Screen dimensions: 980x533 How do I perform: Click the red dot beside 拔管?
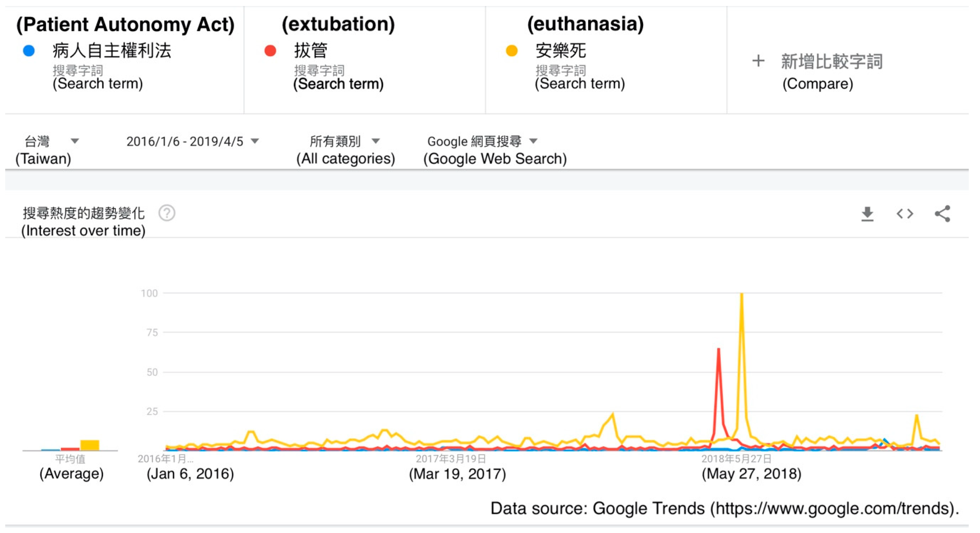pyautogui.click(x=270, y=51)
